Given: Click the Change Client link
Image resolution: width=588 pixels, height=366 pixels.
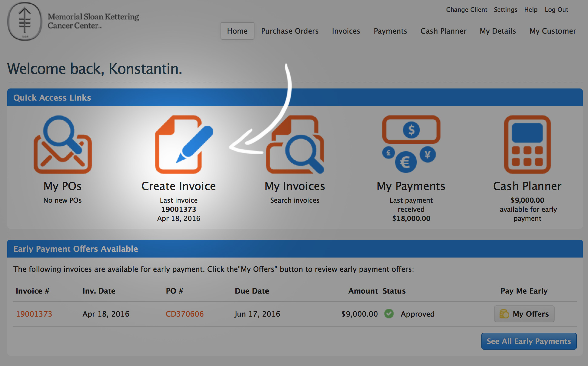Looking at the screenshot, I should (467, 10).
